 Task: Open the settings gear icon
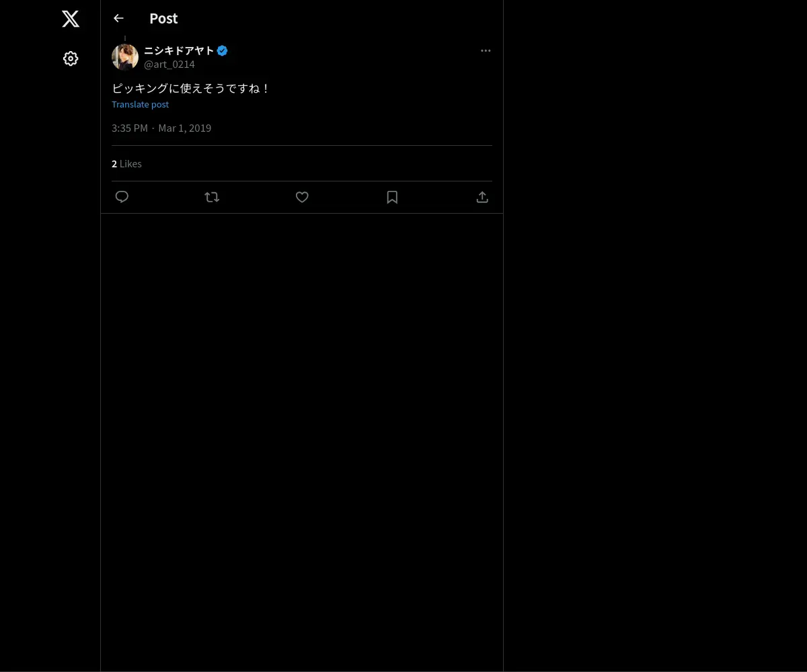click(x=71, y=58)
